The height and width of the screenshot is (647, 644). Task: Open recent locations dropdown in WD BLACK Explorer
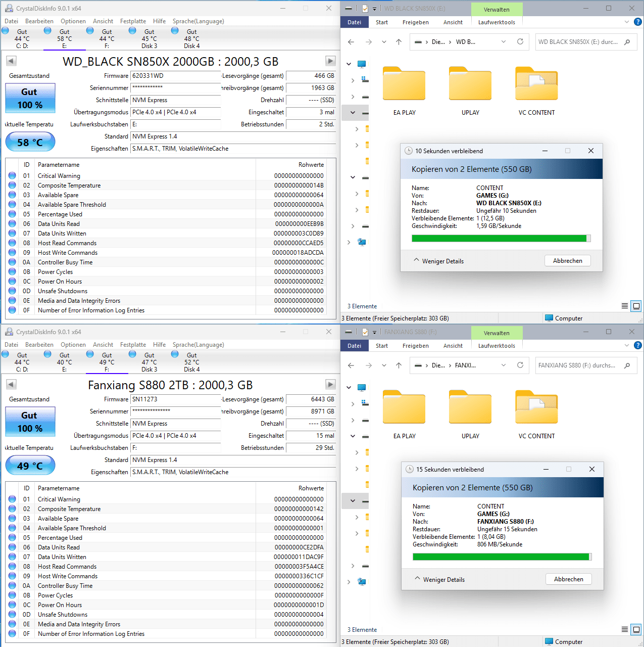pos(384,42)
